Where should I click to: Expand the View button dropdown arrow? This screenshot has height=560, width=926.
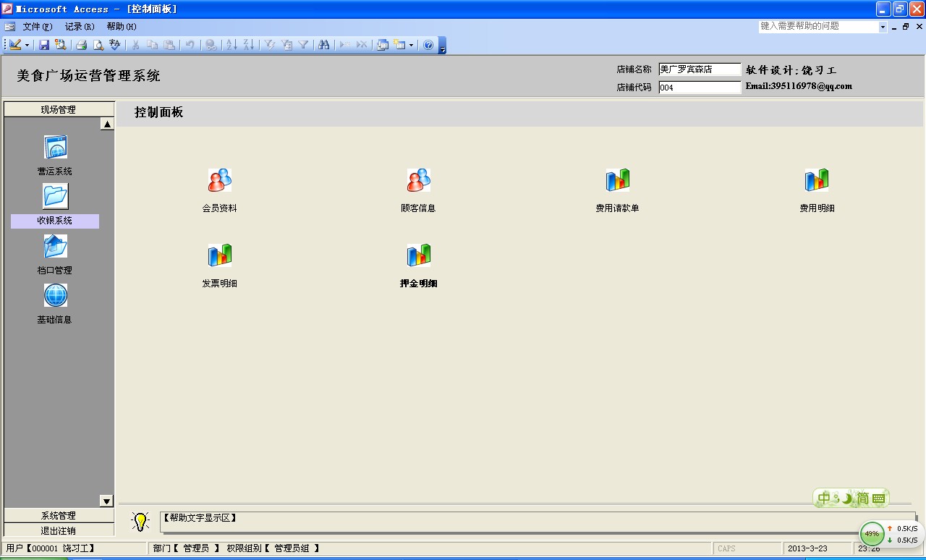coord(27,45)
